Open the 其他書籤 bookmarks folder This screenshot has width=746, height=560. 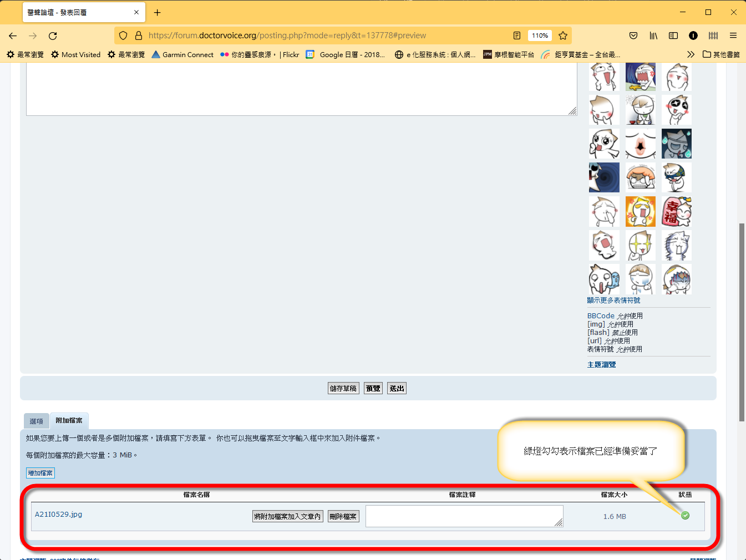(x=721, y=54)
